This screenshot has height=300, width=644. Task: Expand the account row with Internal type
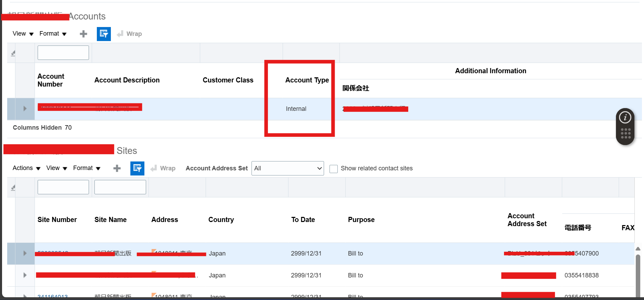coord(25,108)
